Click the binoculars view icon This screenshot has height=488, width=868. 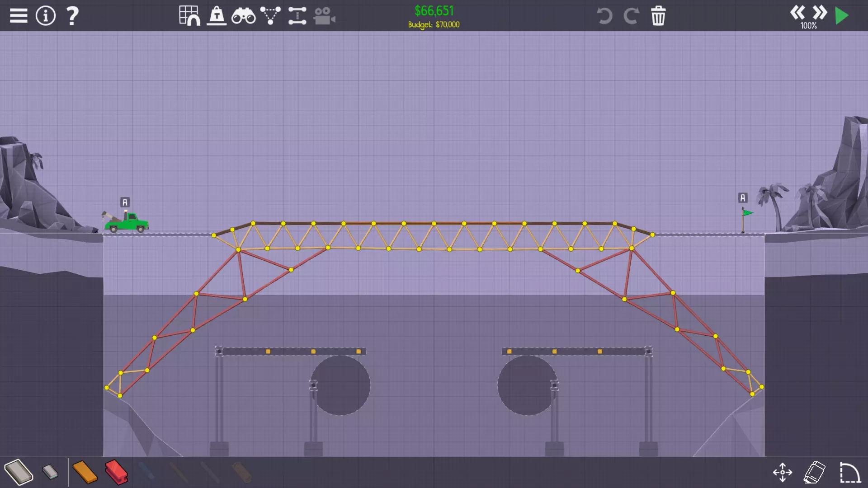click(x=243, y=16)
